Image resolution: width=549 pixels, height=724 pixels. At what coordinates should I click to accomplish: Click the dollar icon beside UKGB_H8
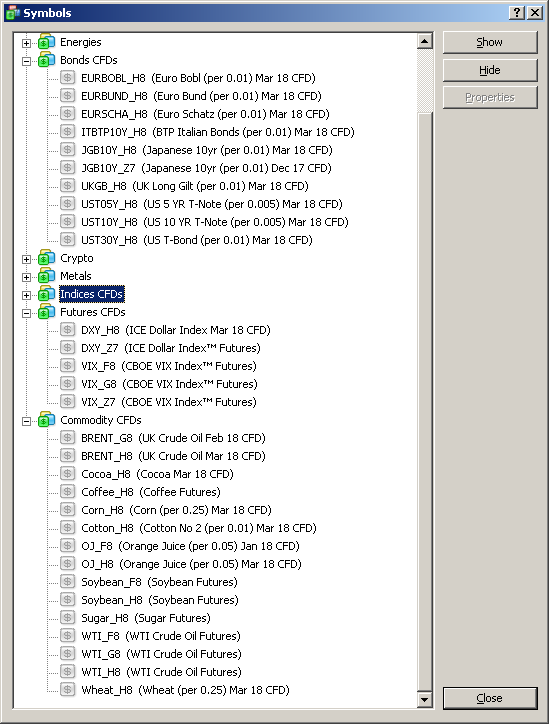67,186
